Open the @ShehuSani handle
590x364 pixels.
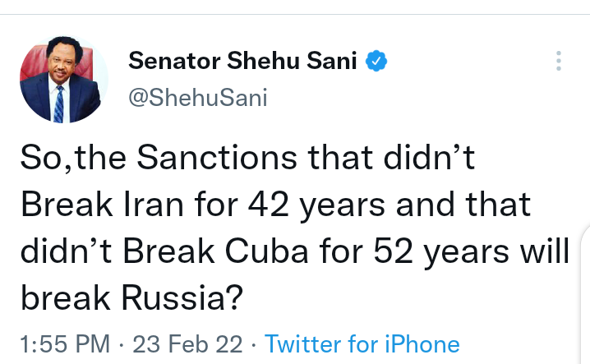[198, 98]
